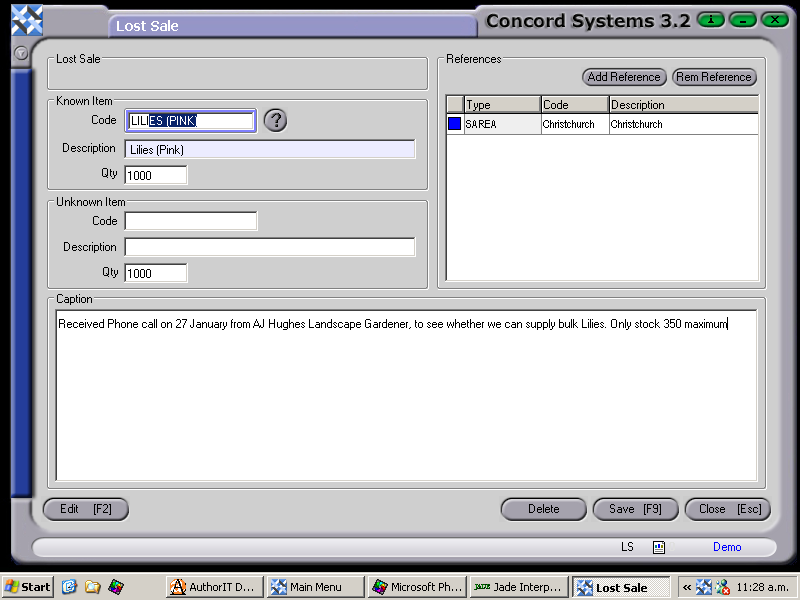Click the Add Reference button
This screenshot has width=800, height=600.
[624, 77]
